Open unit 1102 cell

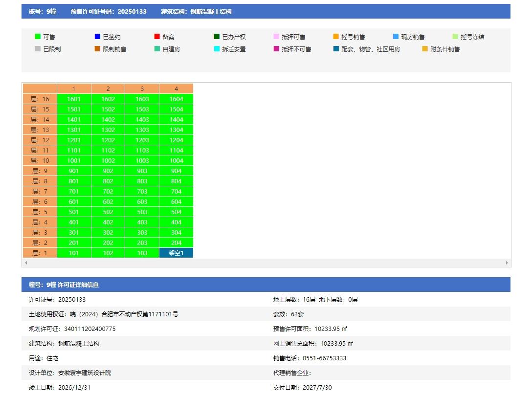pyautogui.click(x=108, y=150)
